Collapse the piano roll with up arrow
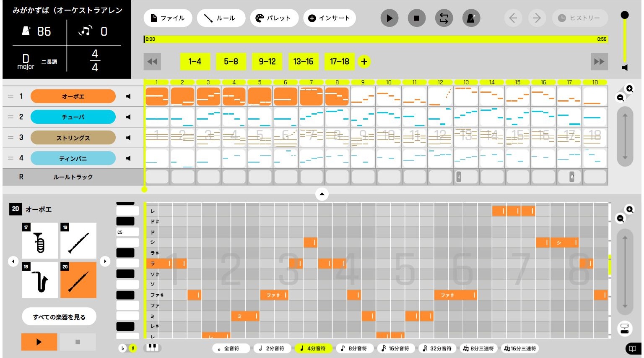The image size is (644, 358). tap(322, 194)
